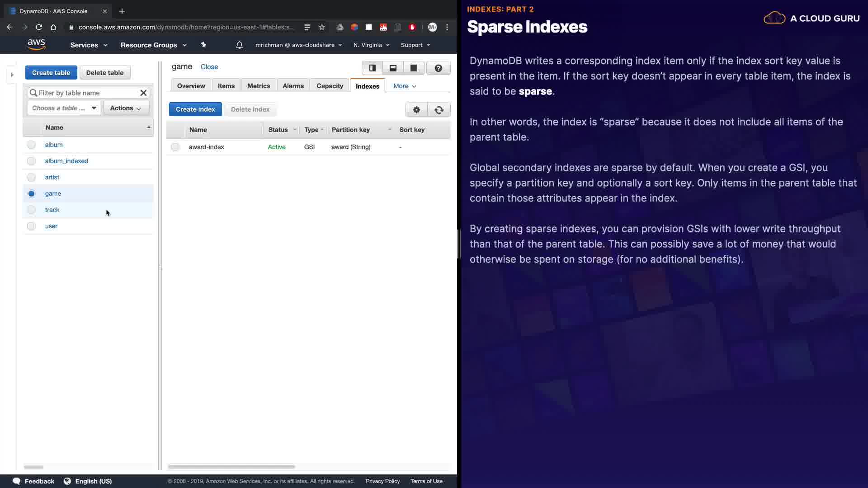Select the album_indexed table radio button
This screenshot has height=488, width=868.
coord(31,161)
